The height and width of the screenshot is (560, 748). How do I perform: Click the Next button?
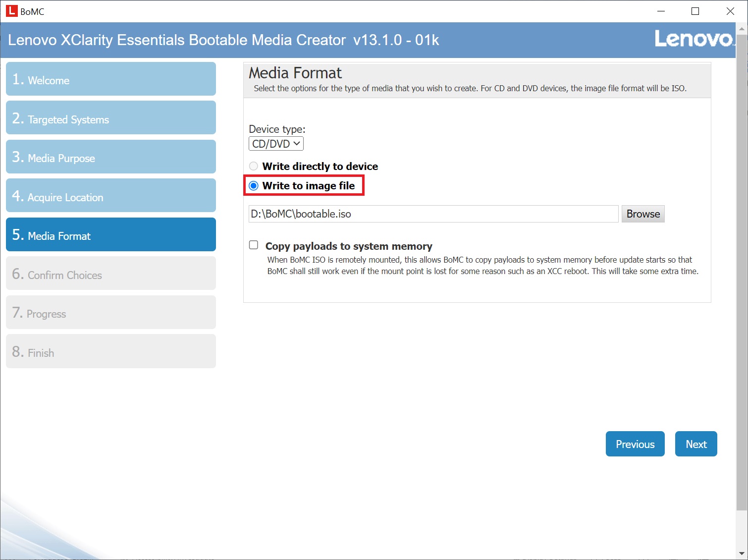point(696,444)
